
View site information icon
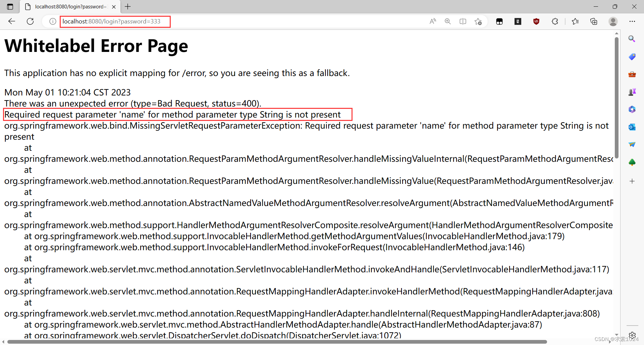click(x=53, y=21)
